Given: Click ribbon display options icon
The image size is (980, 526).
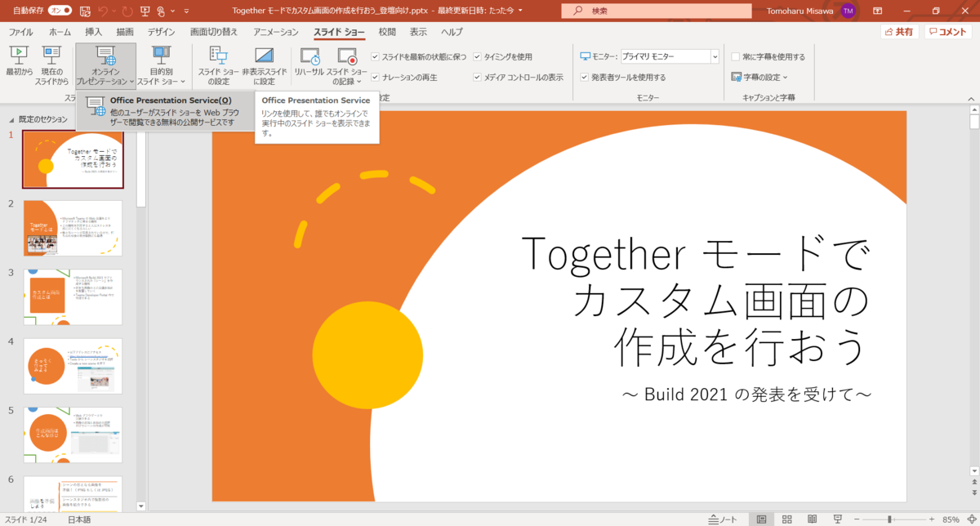Looking at the screenshot, I should 880,11.
